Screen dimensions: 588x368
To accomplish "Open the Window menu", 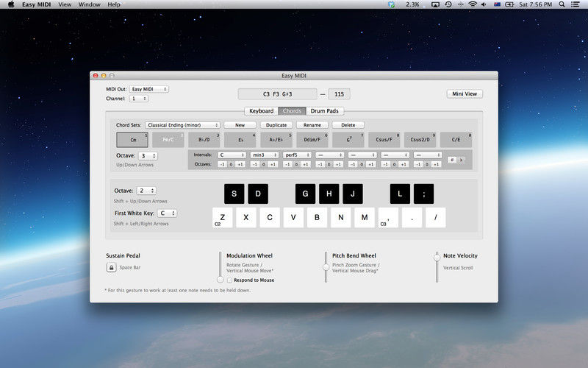I will (x=89, y=4).
